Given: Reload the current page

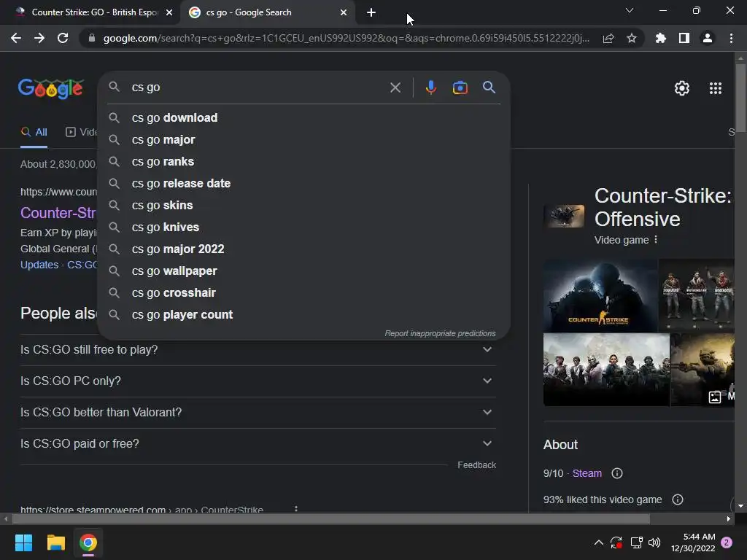Looking at the screenshot, I should click(x=63, y=38).
